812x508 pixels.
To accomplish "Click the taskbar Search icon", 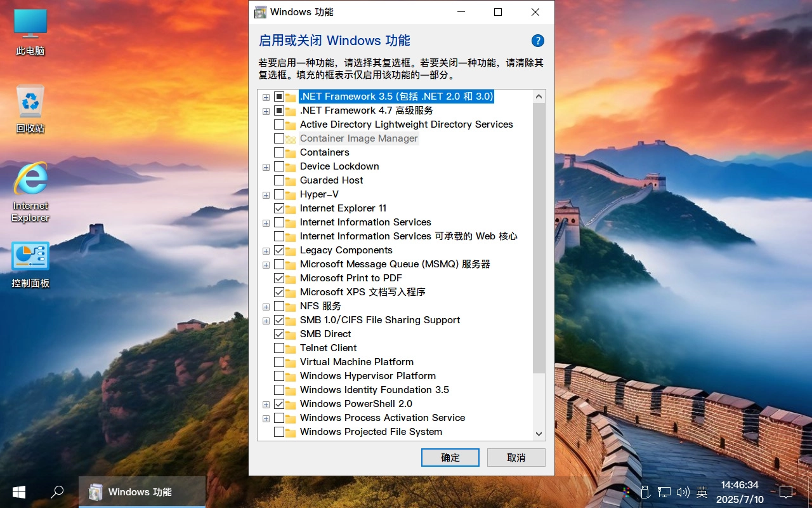I will 57,492.
